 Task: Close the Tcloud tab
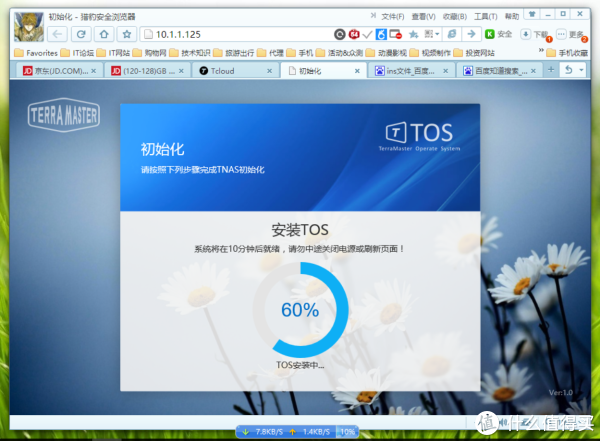pos(269,71)
